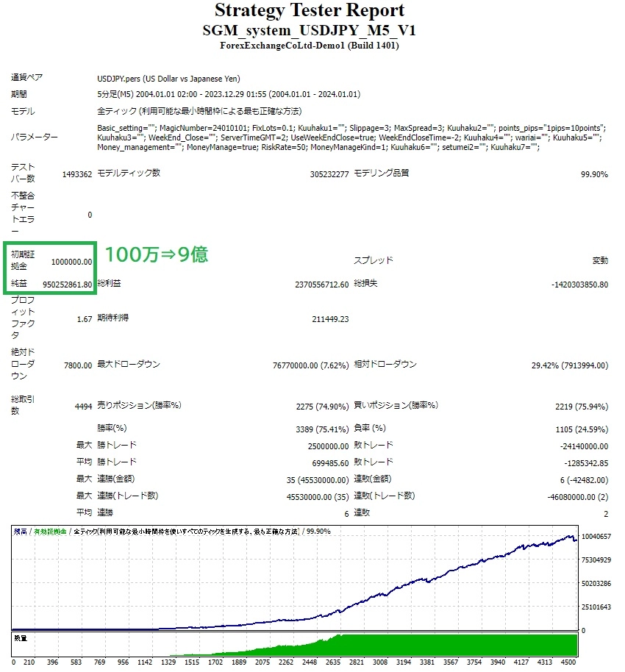Select 76770000.00 (7.62%) max drawdown value
The image size is (625, 672).
coord(311,365)
